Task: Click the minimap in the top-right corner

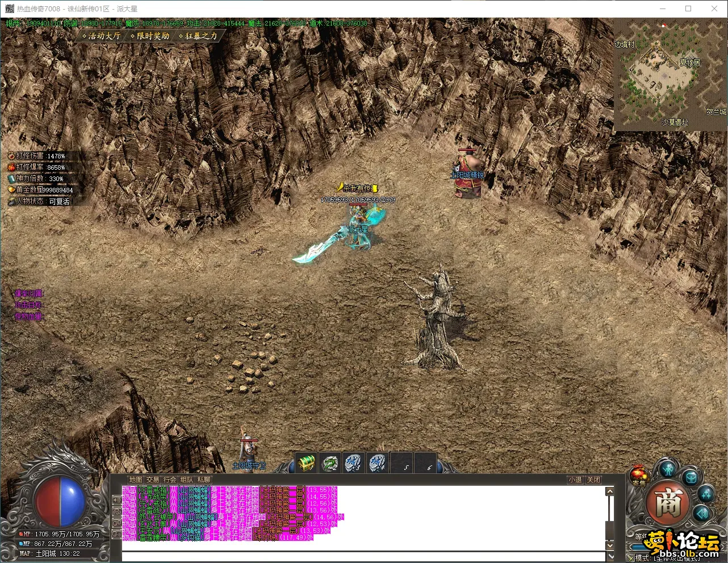Action: [x=671, y=74]
